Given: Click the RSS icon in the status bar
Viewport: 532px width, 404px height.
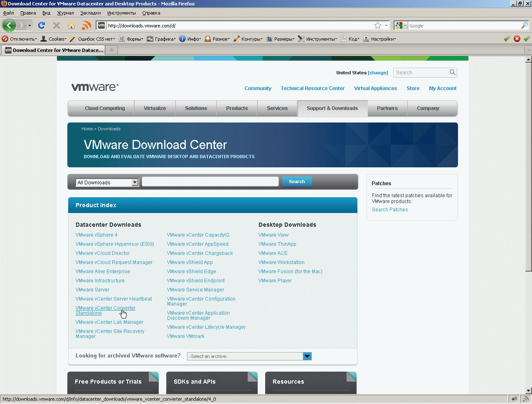Looking at the screenshot, I should [525, 399].
